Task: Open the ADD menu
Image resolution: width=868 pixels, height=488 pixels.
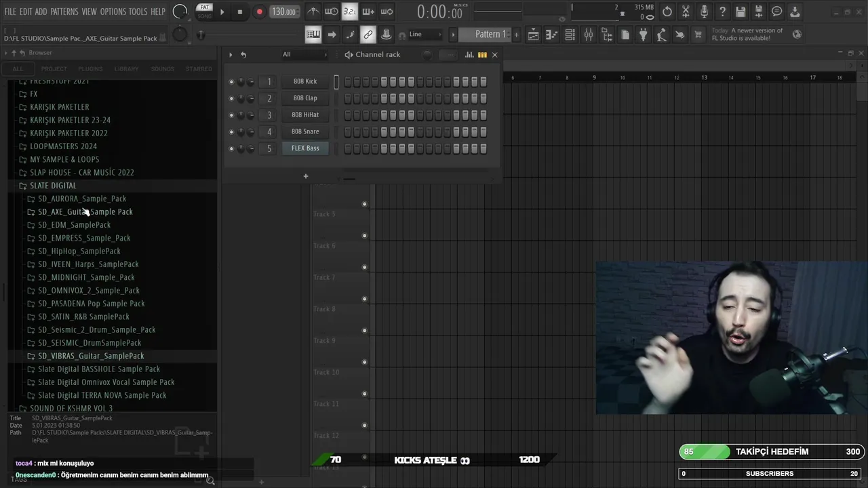Action: (x=41, y=12)
